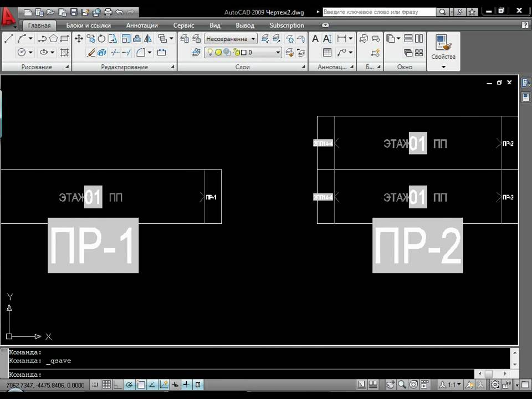The width and height of the screenshot is (532, 399).
Task: Expand the Рисование panel
Action: click(x=66, y=67)
